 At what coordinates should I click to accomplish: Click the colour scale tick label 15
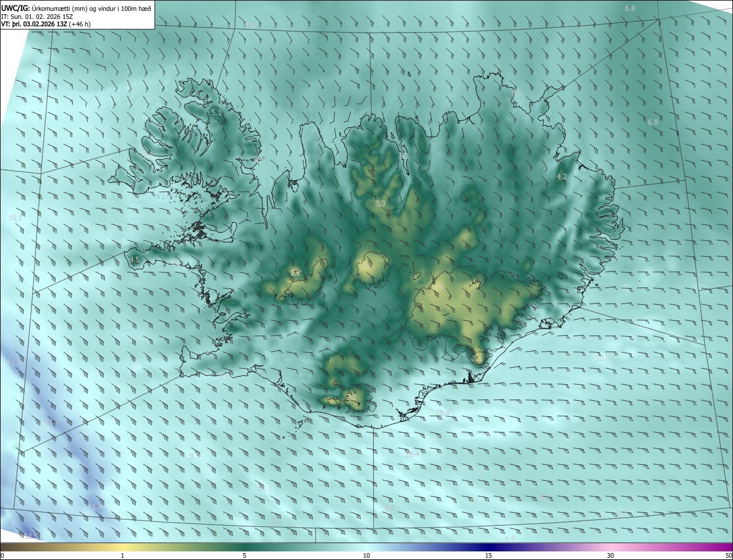click(488, 555)
